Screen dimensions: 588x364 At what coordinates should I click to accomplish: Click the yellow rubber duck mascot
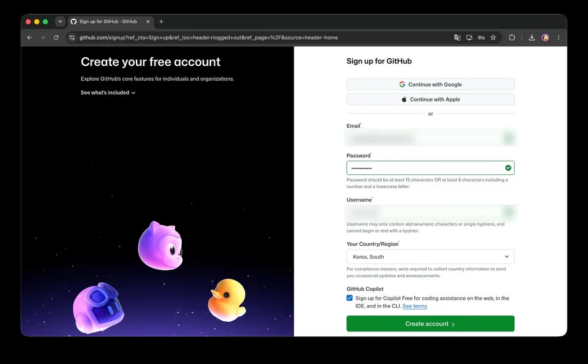pos(227,300)
